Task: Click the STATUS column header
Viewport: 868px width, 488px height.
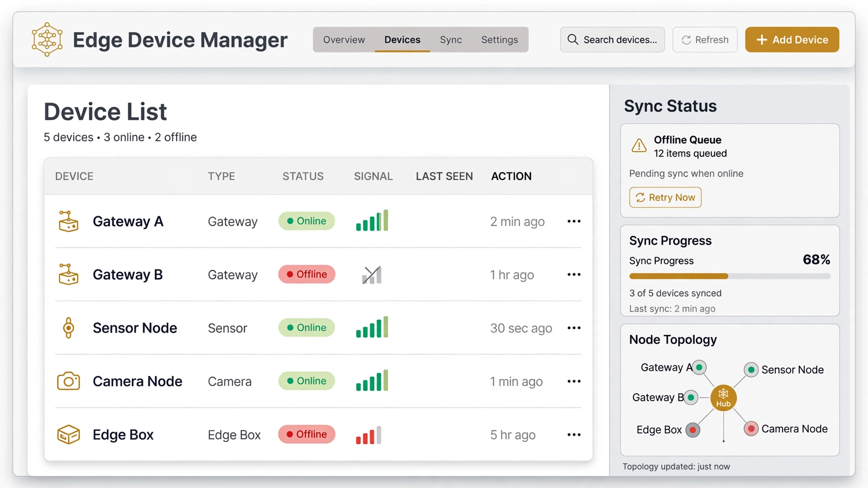Action: pos(303,176)
